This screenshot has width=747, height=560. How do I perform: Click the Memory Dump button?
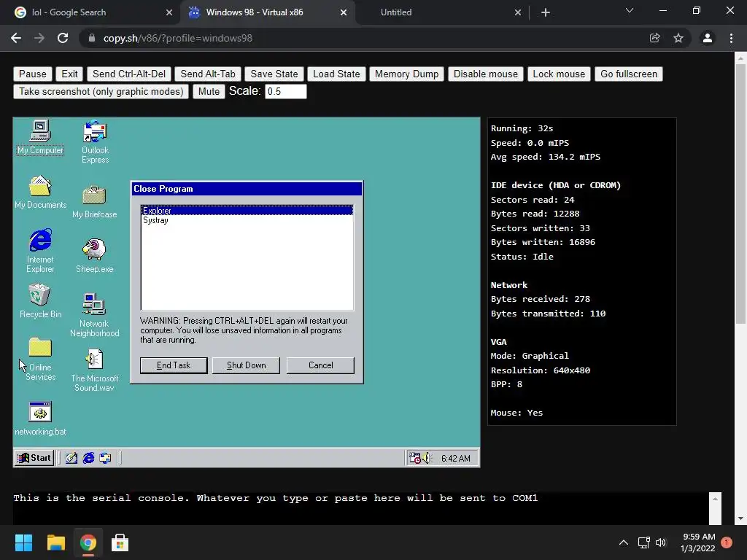(407, 74)
